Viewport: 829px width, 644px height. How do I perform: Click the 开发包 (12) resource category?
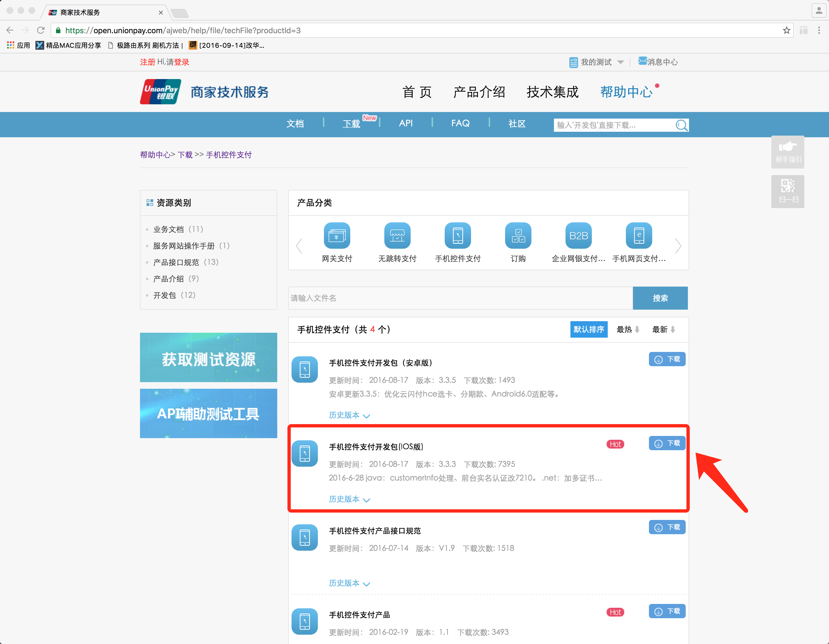click(174, 295)
